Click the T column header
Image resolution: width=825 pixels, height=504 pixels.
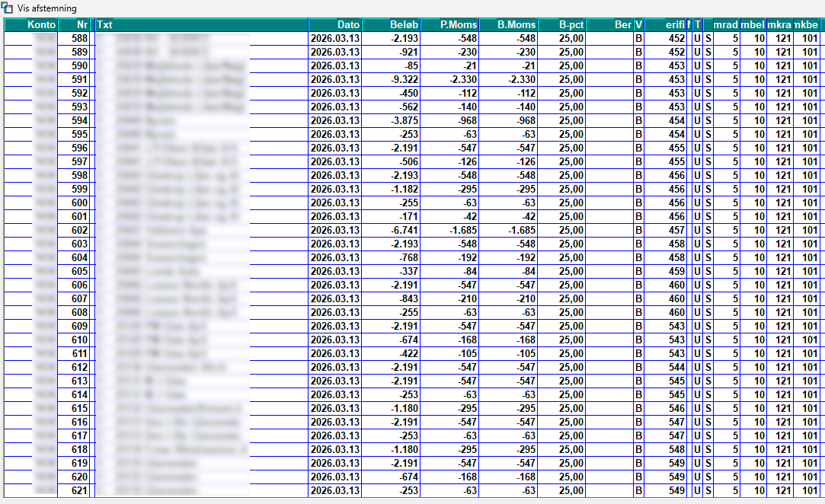(x=698, y=24)
